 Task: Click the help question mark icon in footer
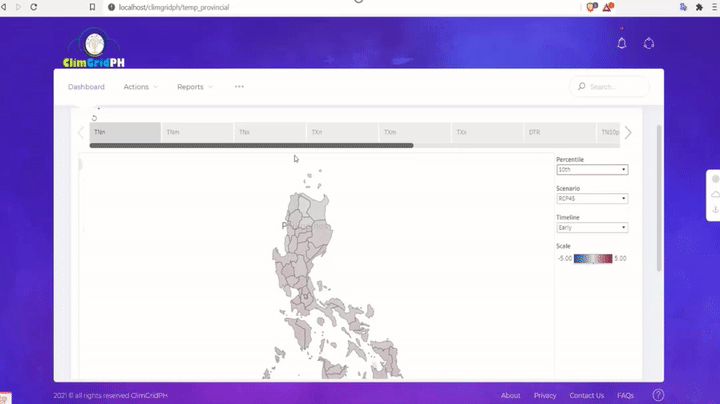click(658, 395)
